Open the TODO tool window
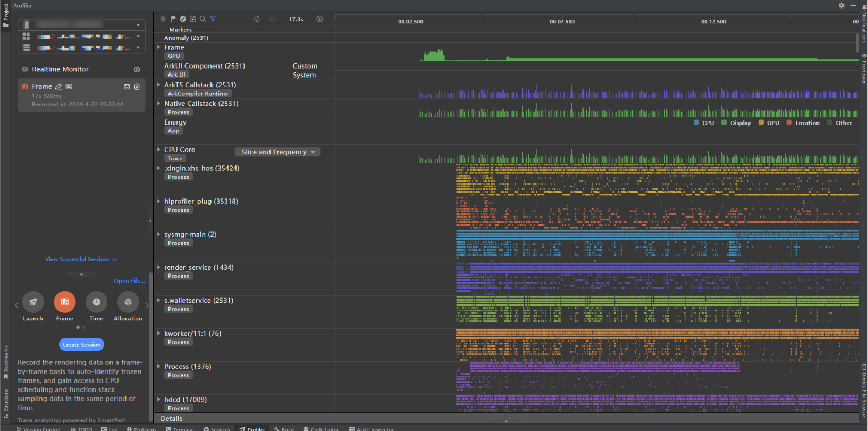The image size is (868, 431). coord(81,428)
